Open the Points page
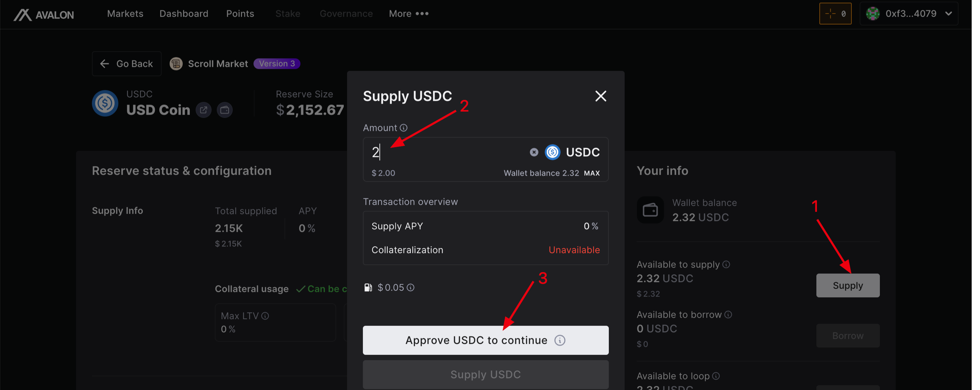 click(x=240, y=14)
